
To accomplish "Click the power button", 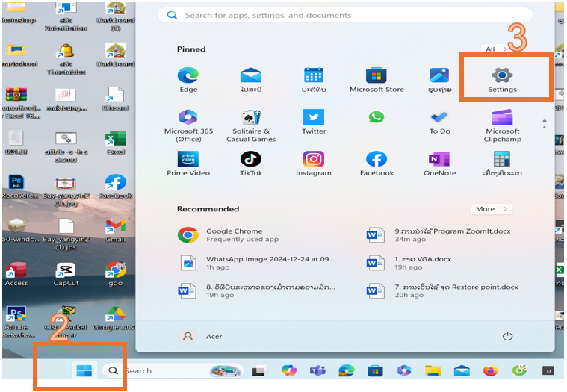I will coord(508,337).
